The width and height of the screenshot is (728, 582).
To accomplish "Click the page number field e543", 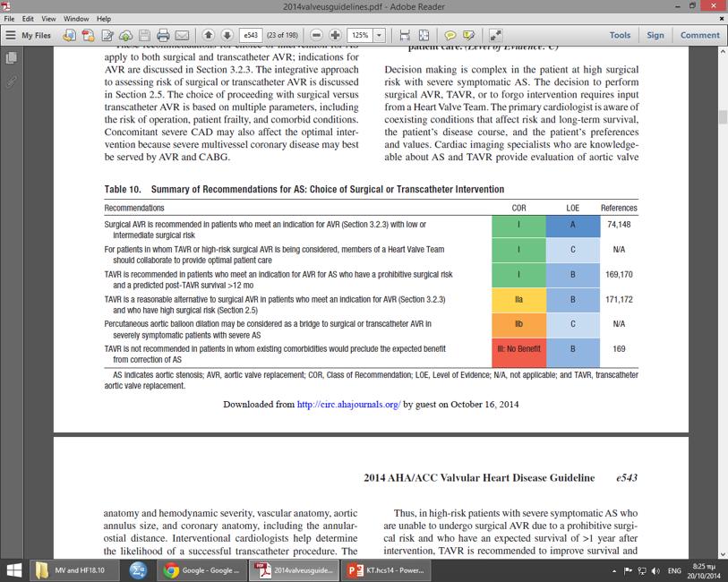I will pyautogui.click(x=252, y=35).
